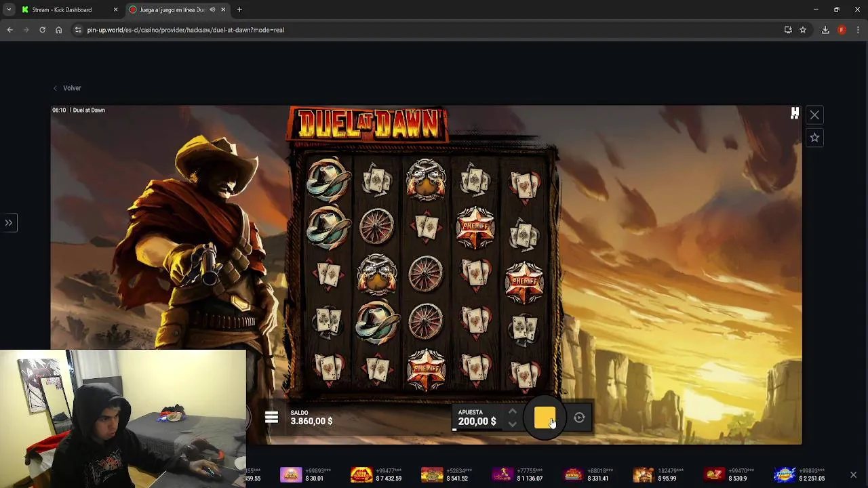Viewport: 868px width, 488px height.
Task: Expand the left side panel arrows
Action: pyautogui.click(x=9, y=222)
